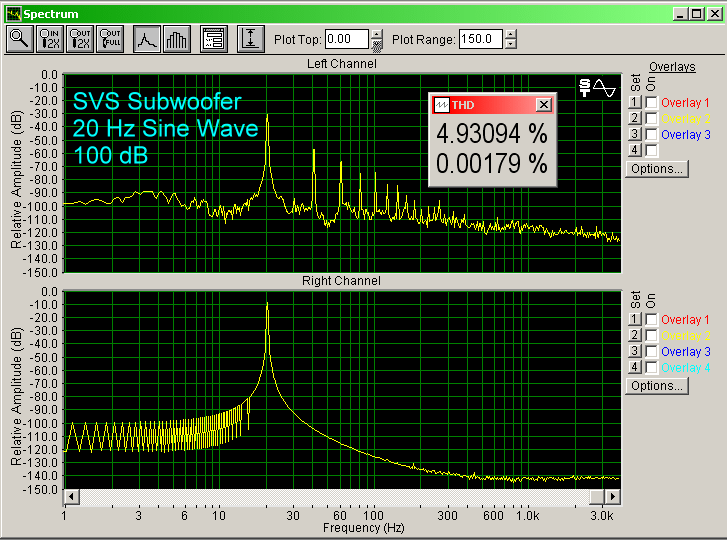Click the Plot Range input field

[480, 40]
